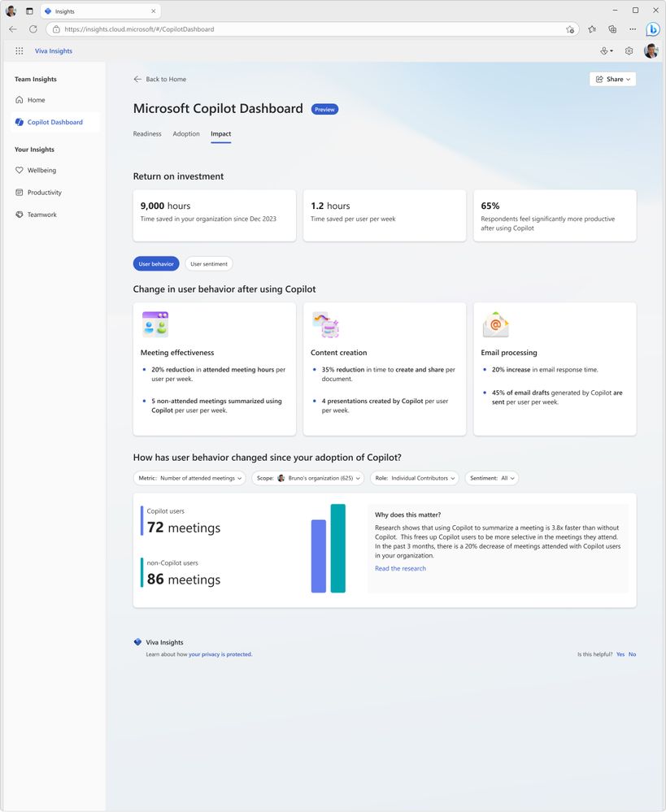Viewport: 666px width, 812px height.
Task: Select the User behavior pill
Action: pyautogui.click(x=156, y=264)
